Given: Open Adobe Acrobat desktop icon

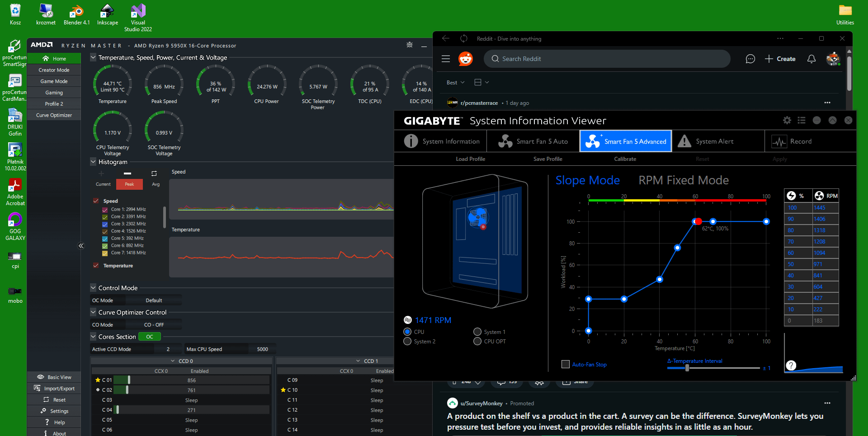Looking at the screenshot, I should [15, 192].
